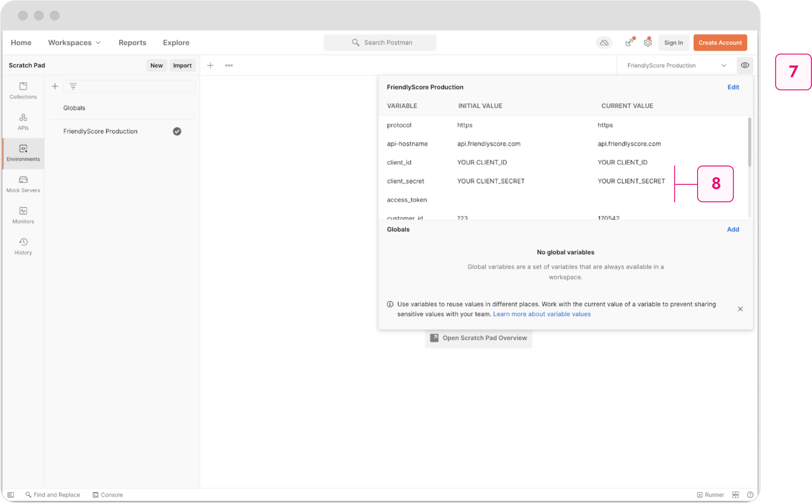Click the client_id current value YOUR CLIENT_ID

pos(622,162)
